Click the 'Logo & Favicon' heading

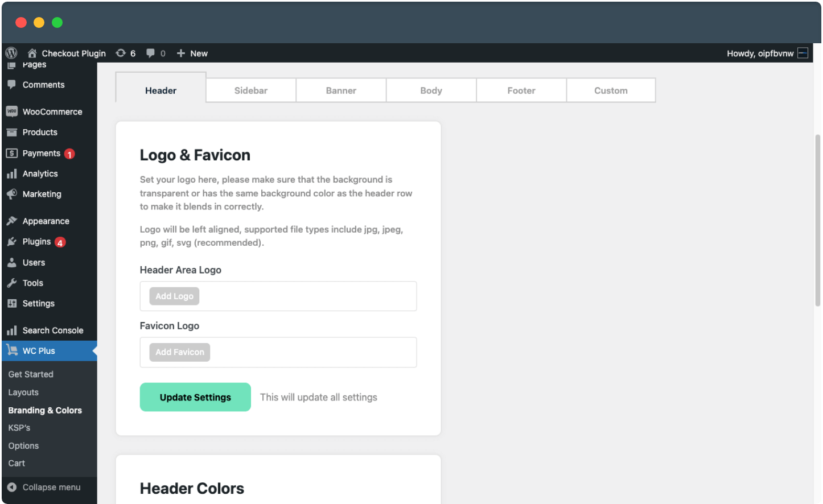point(195,155)
